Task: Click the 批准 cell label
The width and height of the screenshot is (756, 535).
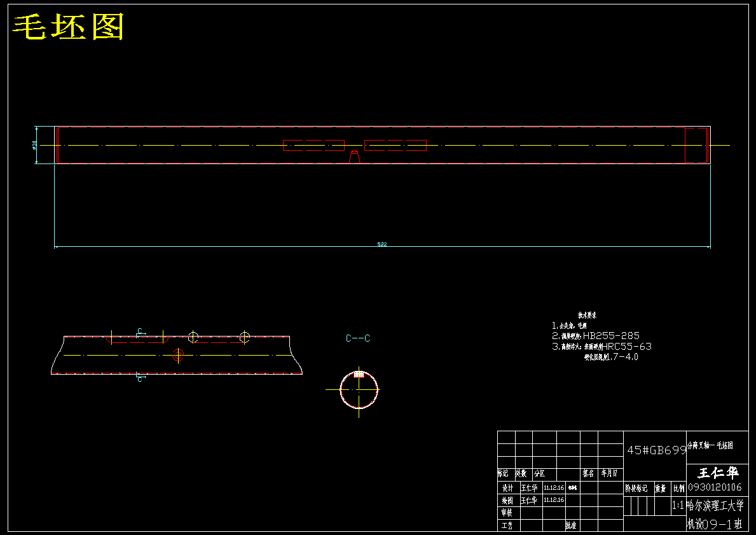Action: (571, 525)
